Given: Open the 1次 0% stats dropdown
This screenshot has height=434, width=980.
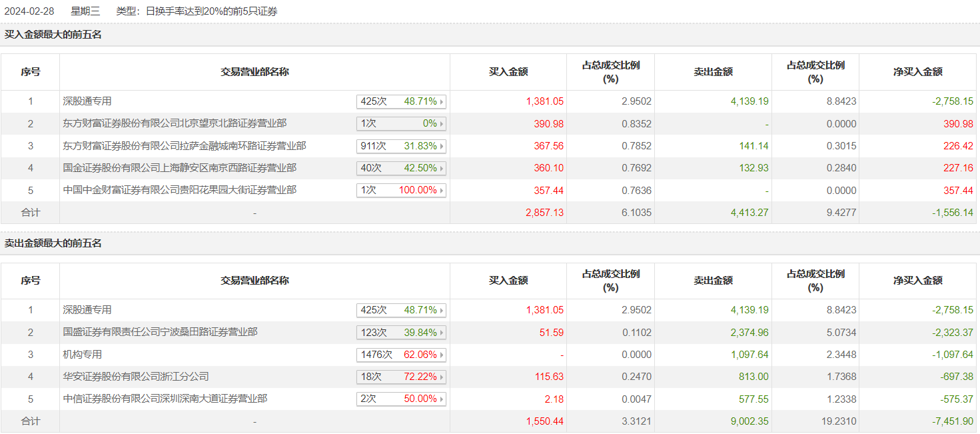Looking at the screenshot, I should [x=442, y=124].
